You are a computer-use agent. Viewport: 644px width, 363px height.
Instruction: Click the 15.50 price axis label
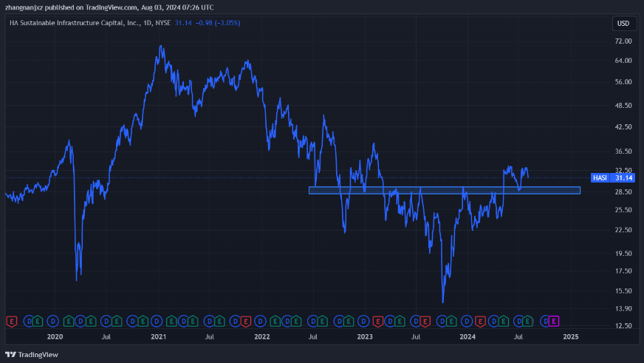point(623,291)
